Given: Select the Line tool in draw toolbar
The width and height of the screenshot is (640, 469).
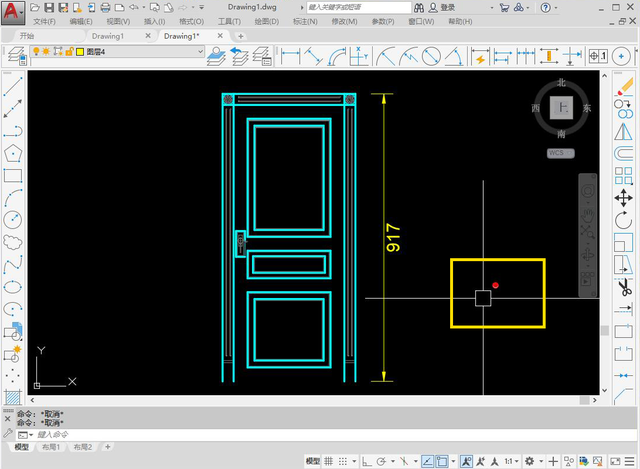Looking at the screenshot, I should (x=13, y=86).
